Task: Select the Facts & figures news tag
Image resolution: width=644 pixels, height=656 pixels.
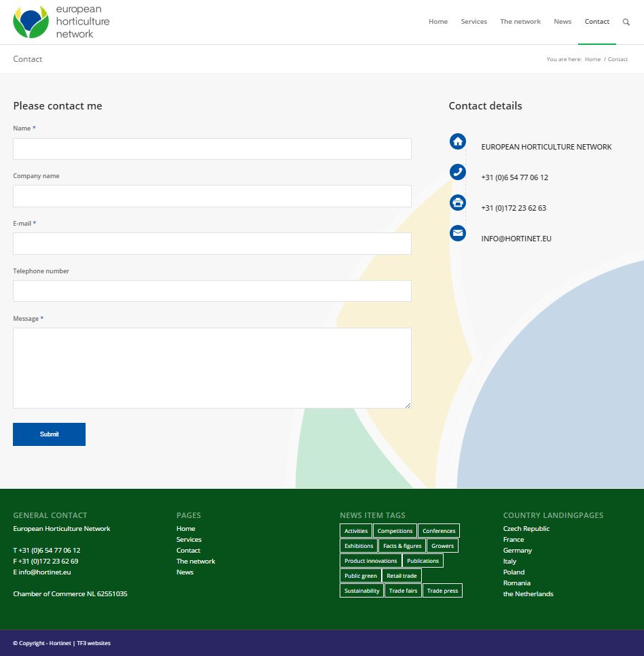Action: pyautogui.click(x=402, y=546)
